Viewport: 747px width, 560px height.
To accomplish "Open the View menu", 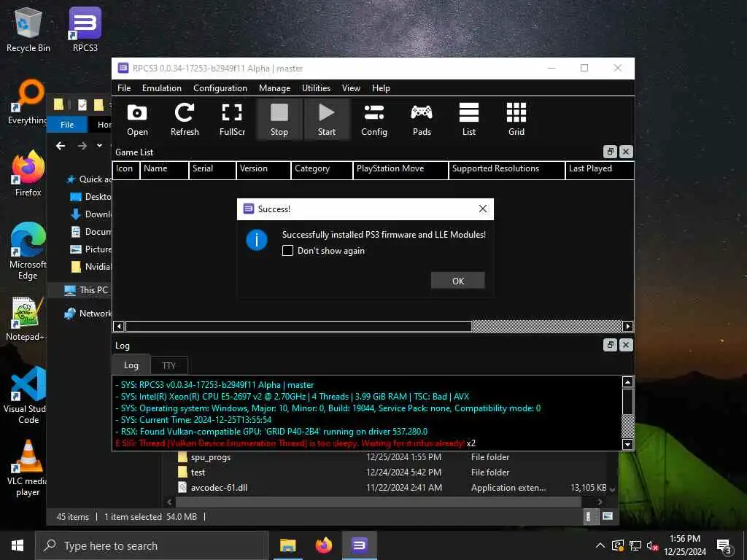I will click(351, 88).
